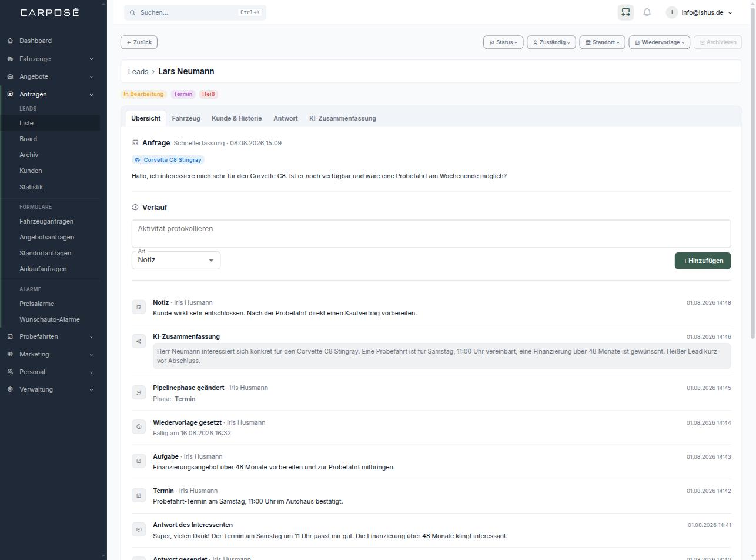Select the Übersicht tab
The image size is (756, 560).
(x=146, y=118)
